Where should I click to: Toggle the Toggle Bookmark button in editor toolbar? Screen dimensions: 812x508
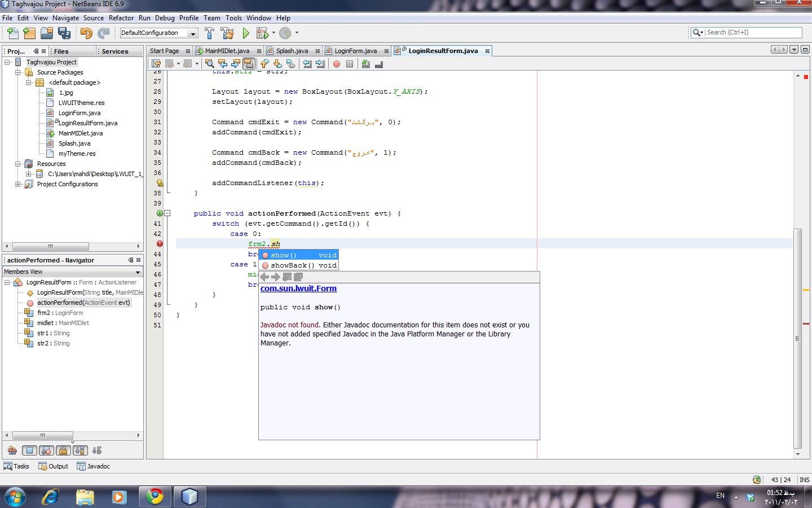pyautogui.click(x=291, y=64)
